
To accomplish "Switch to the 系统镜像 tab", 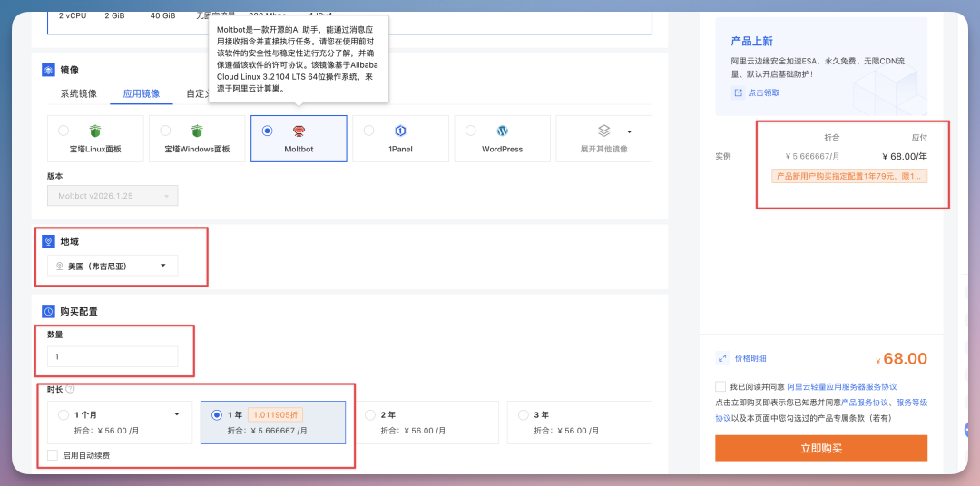I will click(x=79, y=93).
